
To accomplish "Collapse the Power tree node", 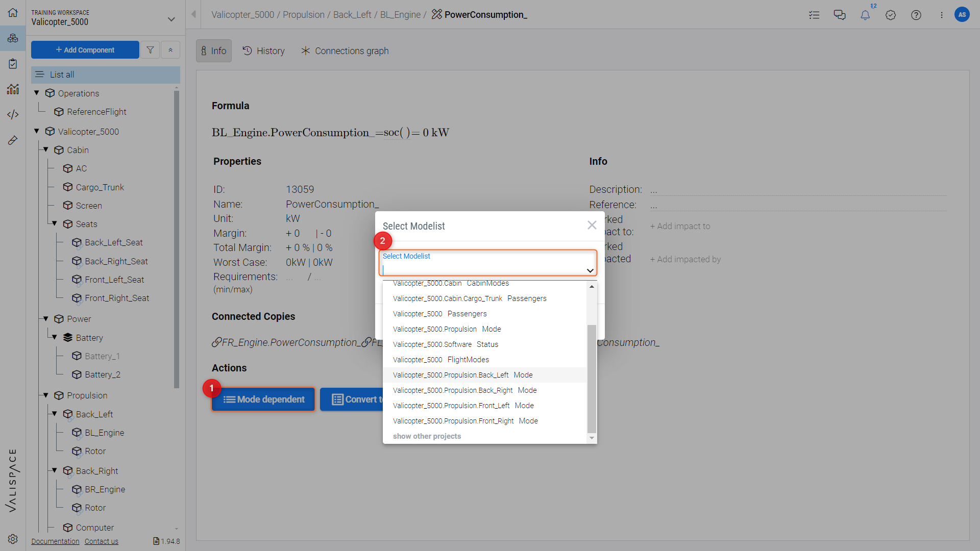I will click(46, 318).
